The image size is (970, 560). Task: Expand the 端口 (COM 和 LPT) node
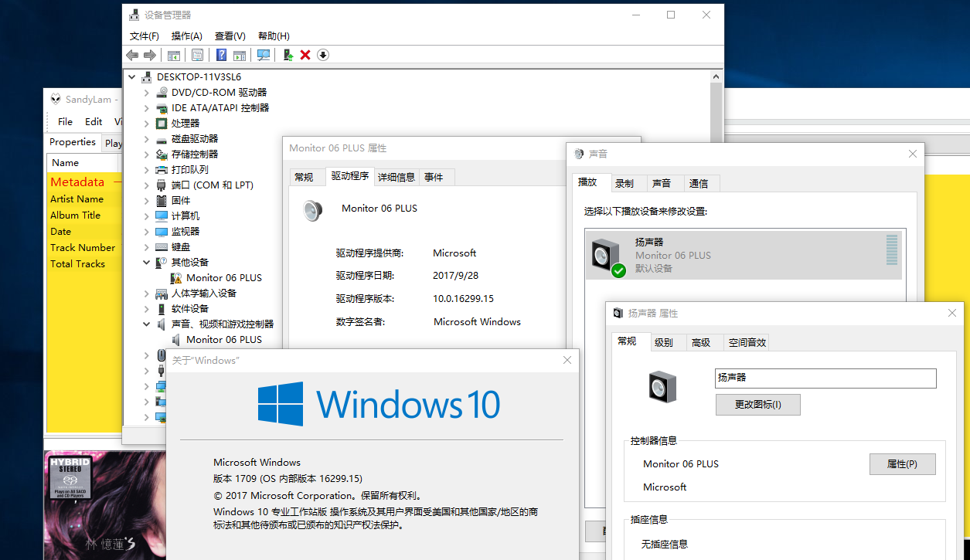[x=147, y=185]
